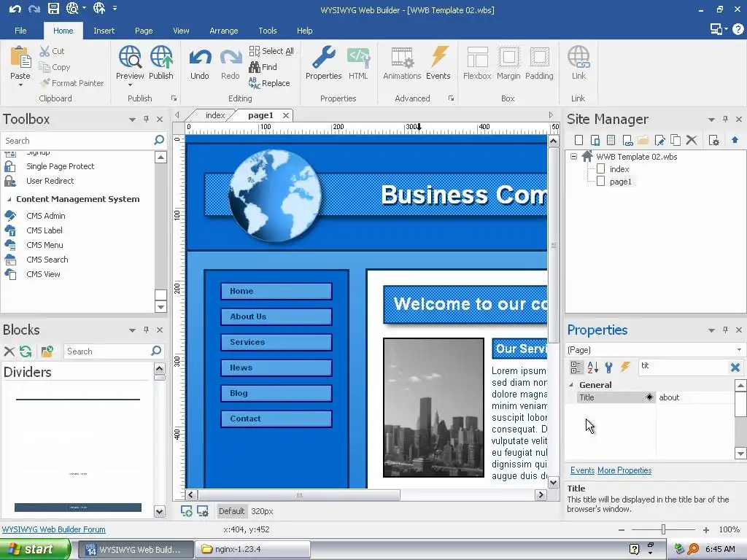
Task: Open the Events link in Properties
Action: pos(582,470)
